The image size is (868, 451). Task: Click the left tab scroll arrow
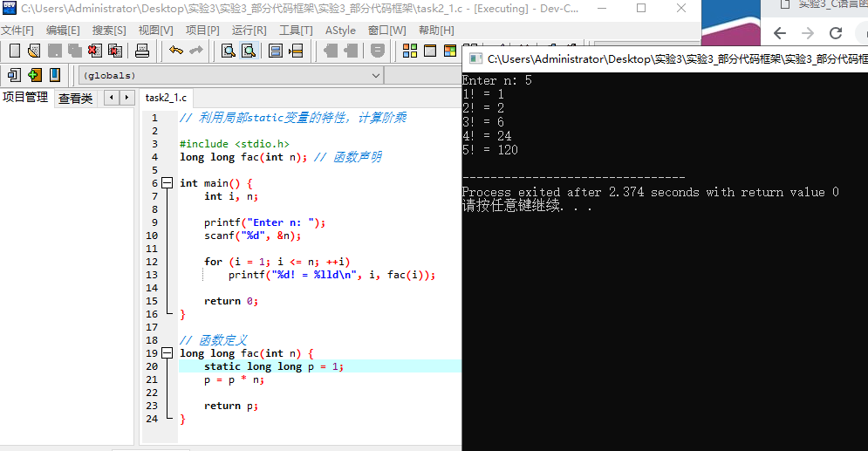(x=112, y=98)
